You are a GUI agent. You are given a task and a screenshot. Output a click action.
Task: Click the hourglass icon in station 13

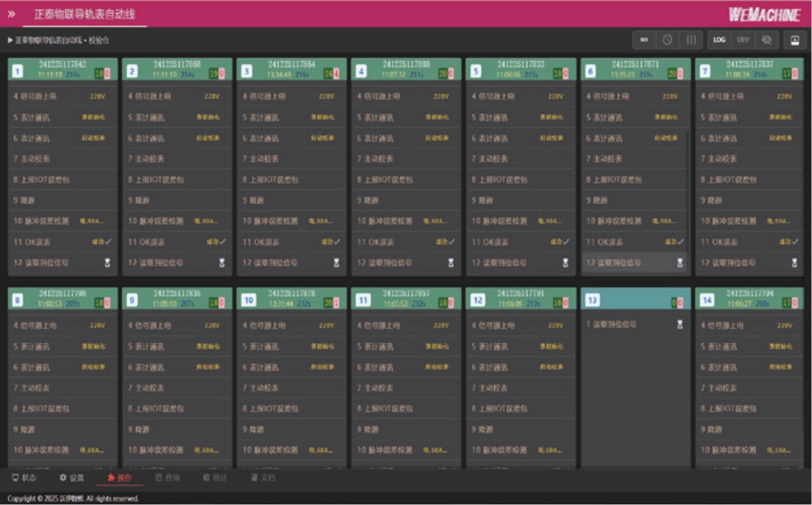click(x=680, y=325)
